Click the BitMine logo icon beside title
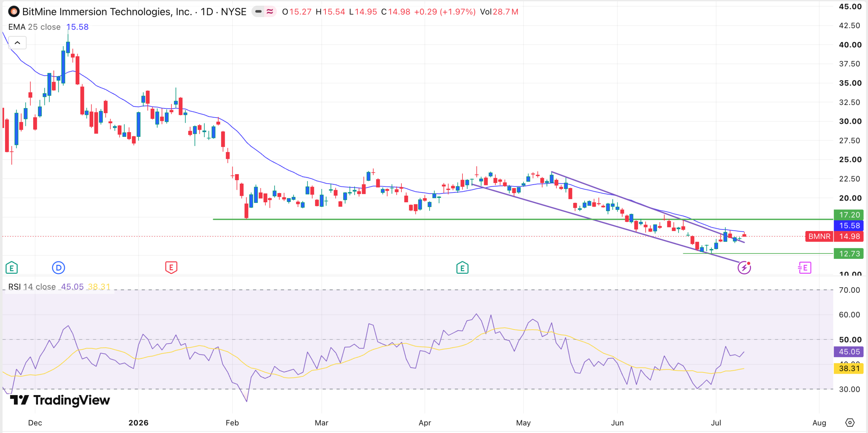This screenshot has width=868, height=433. pyautogui.click(x=14, y=12)
